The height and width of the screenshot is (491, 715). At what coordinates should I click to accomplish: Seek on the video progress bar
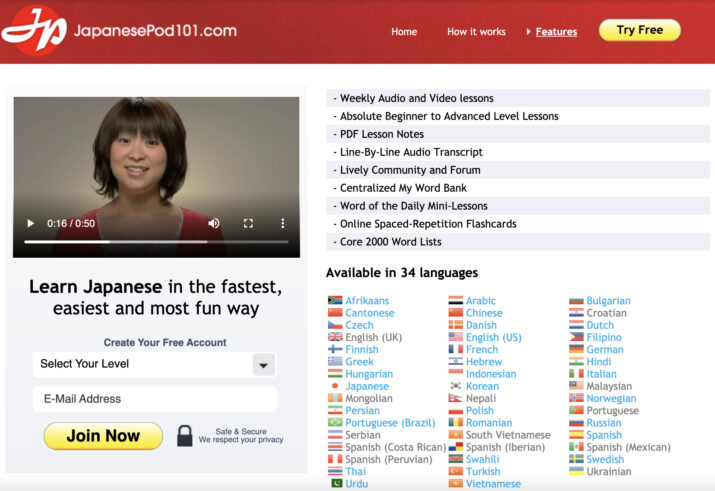coord(156,242)
